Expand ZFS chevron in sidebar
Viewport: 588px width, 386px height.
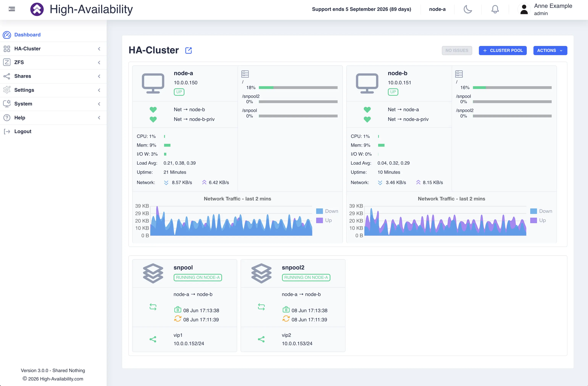pos(99,63)
